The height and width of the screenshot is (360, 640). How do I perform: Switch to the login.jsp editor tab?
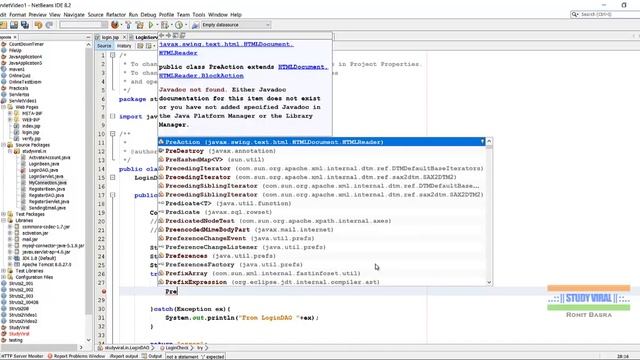pos(110,37)
